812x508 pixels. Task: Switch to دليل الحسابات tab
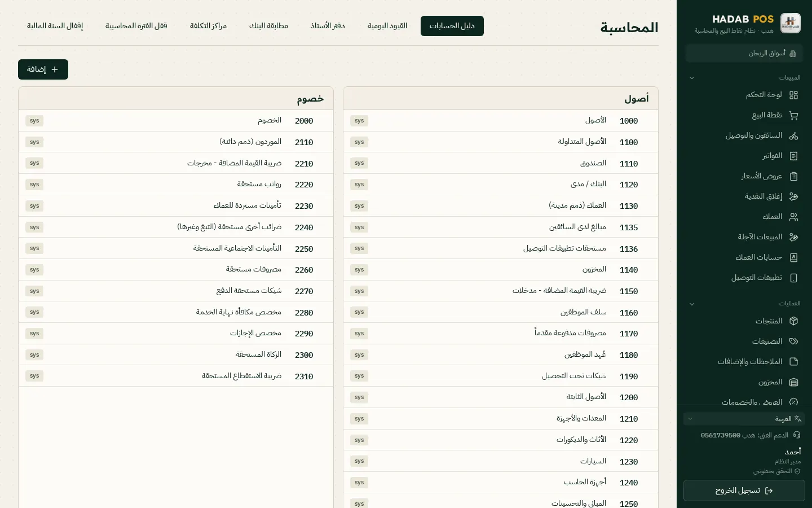452,26
